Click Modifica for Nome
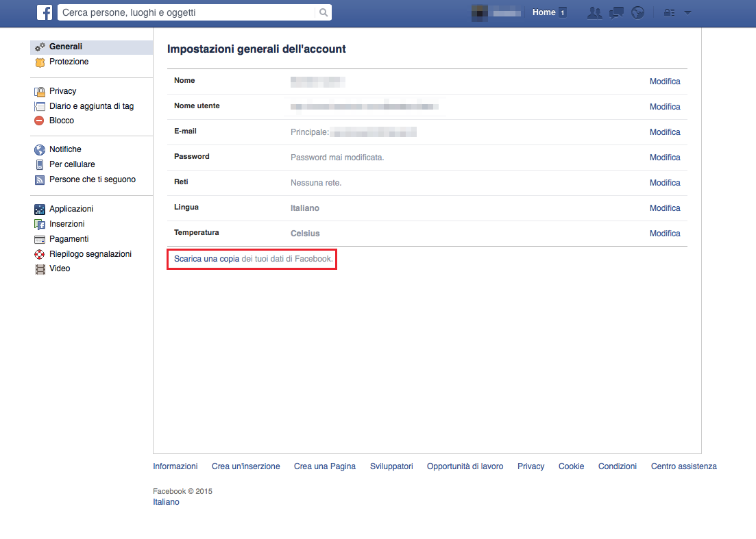Viewport: 756px width, 539px height. (x=665, y=82)
